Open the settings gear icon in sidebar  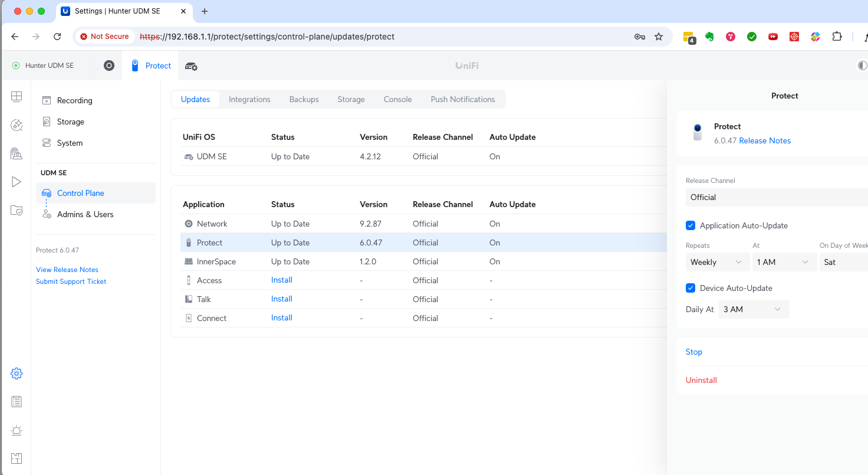point(17,374)
